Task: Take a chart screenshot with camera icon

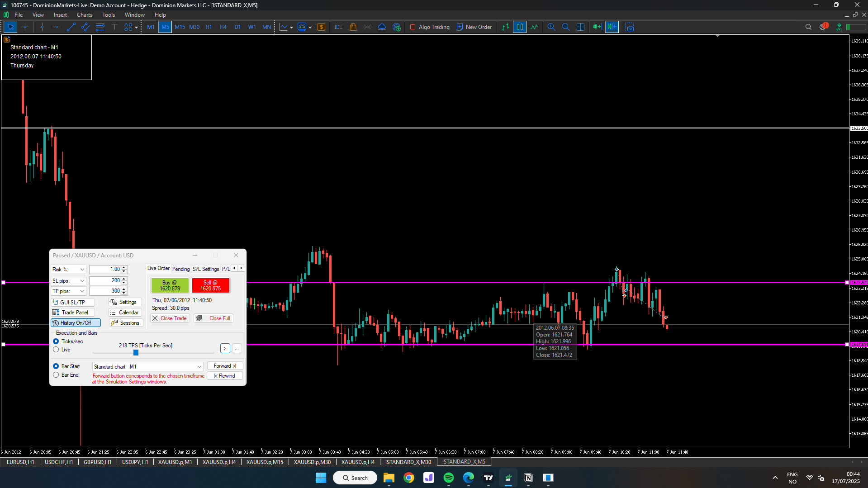Action: pos(630,27)
